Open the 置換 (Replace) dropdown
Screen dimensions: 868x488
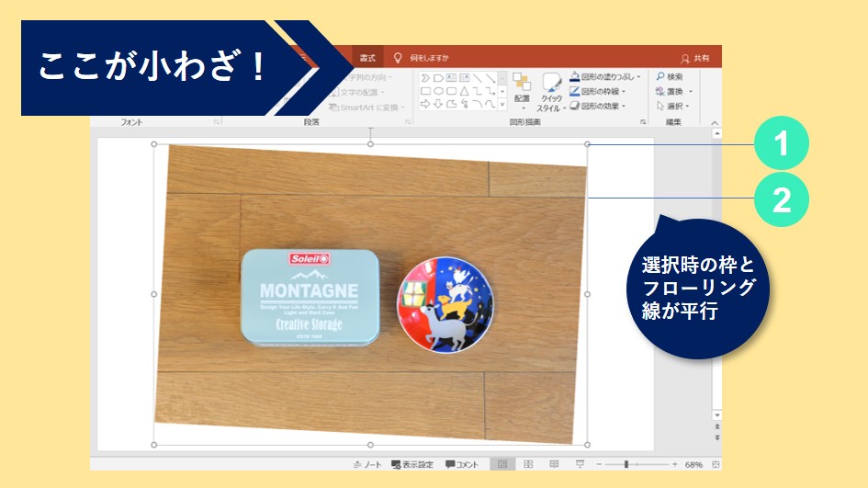[674, 91]
